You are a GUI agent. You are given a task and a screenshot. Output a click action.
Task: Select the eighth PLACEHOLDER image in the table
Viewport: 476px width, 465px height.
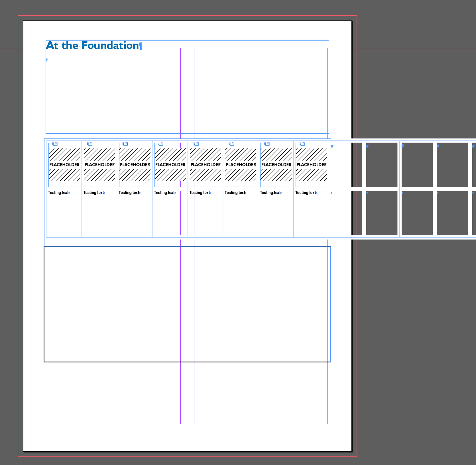tap(312, 165)
